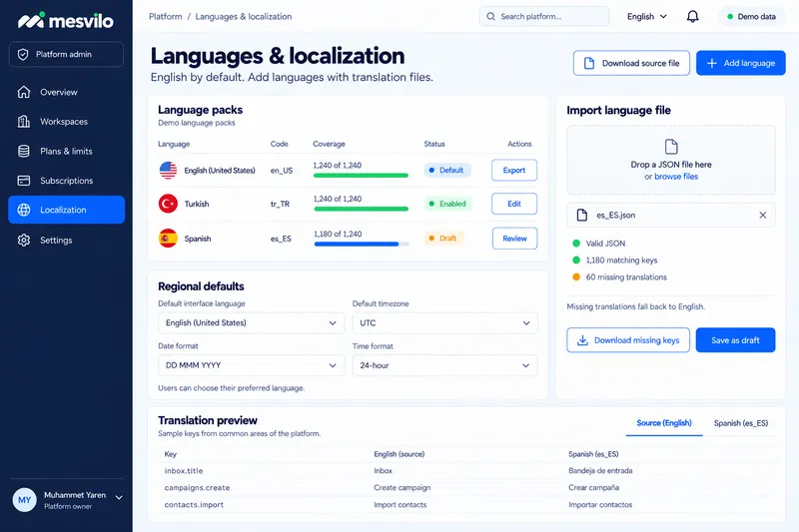Viewport: 799px width, 532px height.
Task: Click the browse files link
Action: click(676, 177)
